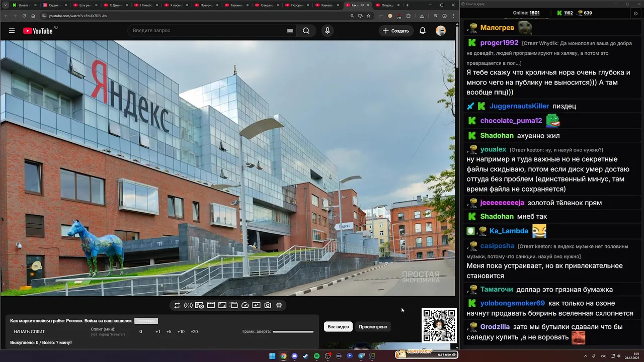Open YouTube notifications bell
This screenshot has height=362, width=644.
click(423, 31)
